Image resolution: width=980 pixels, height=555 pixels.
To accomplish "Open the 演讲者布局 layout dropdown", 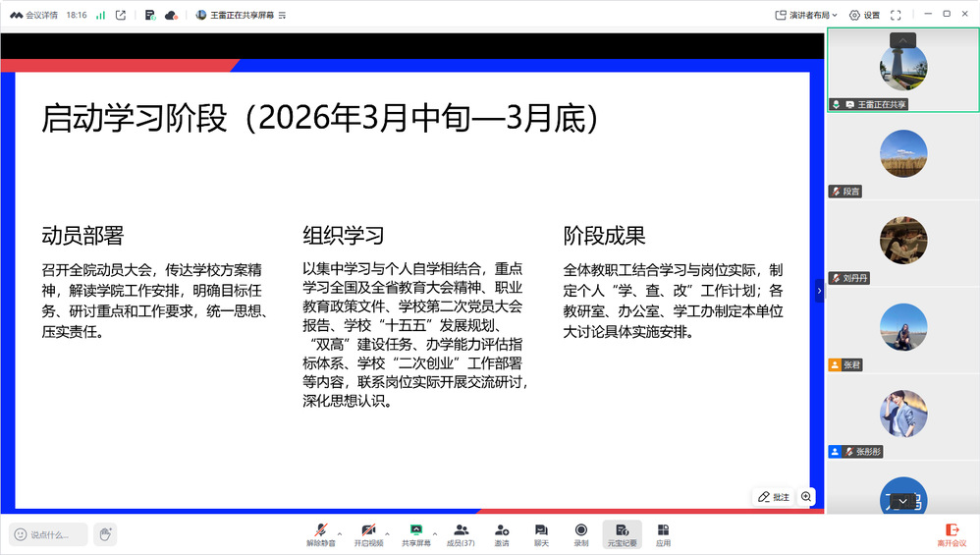I will [807, 15].
